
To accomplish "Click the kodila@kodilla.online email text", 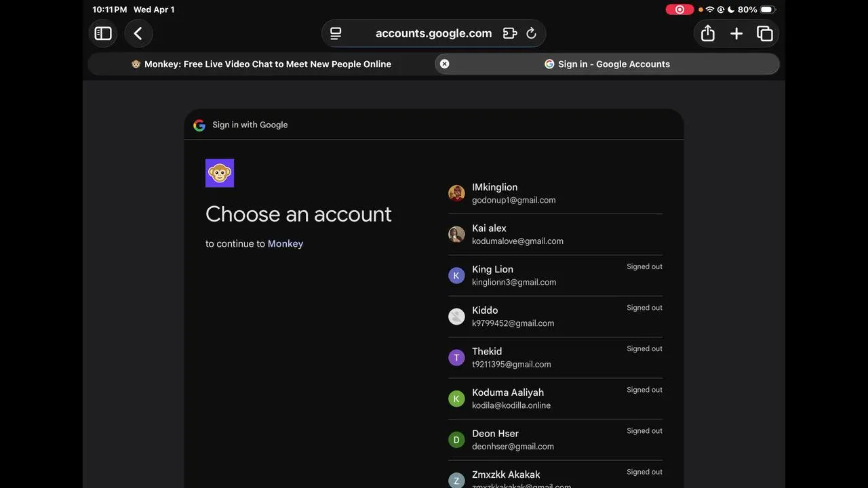I will pyautogui.click(x=511, y=405).
